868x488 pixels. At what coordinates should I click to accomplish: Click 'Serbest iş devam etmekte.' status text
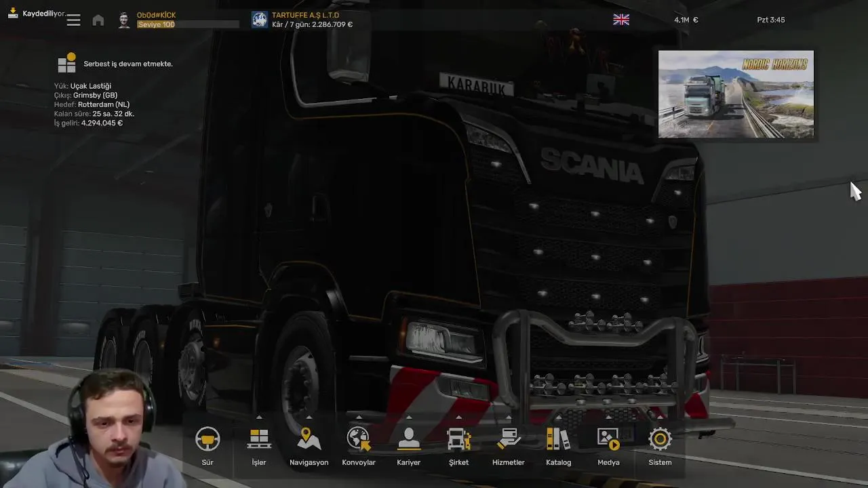(128, 64)
